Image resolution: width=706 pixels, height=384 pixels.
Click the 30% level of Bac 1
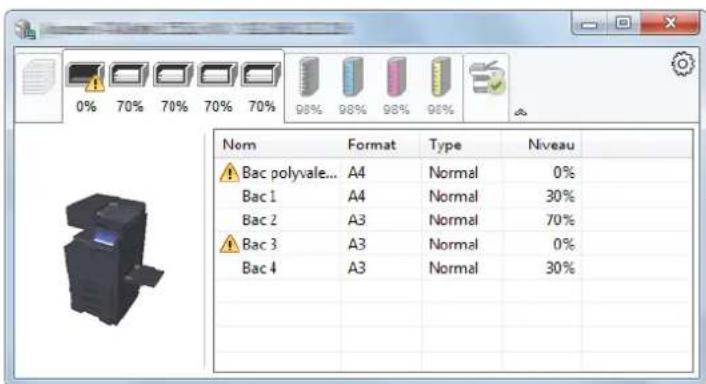pos(560,196)
